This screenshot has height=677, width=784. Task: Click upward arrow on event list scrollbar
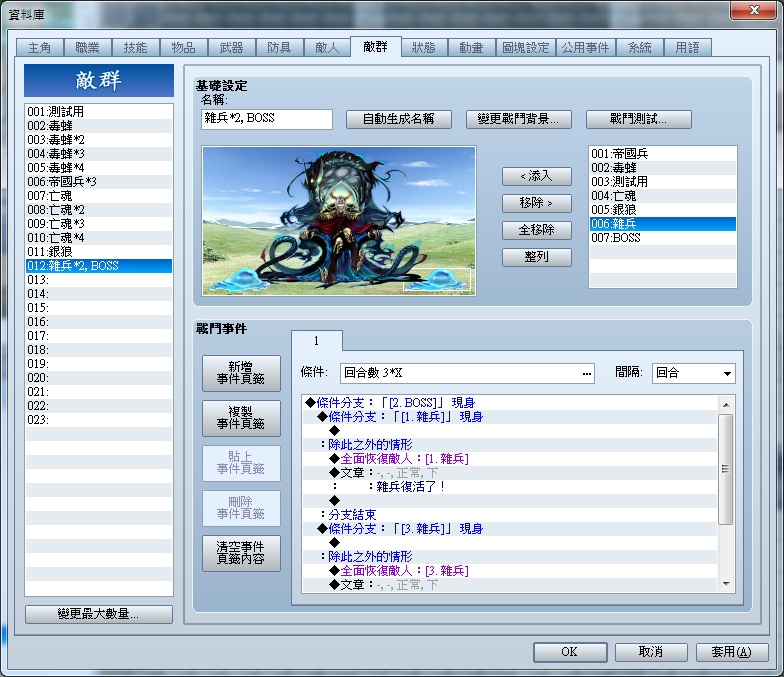(726, 404)
